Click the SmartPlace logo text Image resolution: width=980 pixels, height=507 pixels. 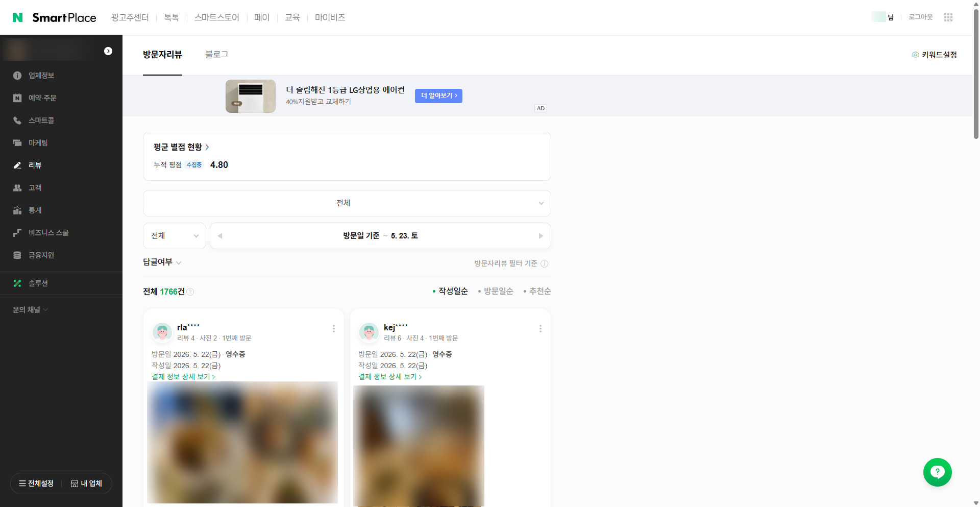pos(64,18)
